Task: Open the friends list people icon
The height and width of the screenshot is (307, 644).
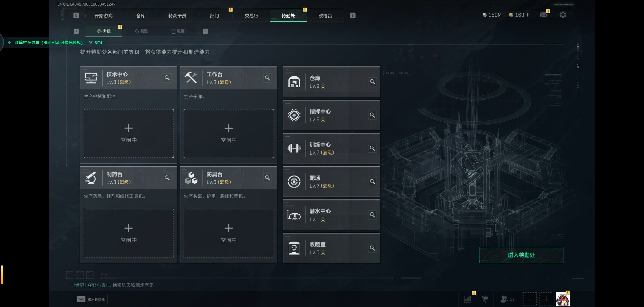Action: click(x=504, y=299)
